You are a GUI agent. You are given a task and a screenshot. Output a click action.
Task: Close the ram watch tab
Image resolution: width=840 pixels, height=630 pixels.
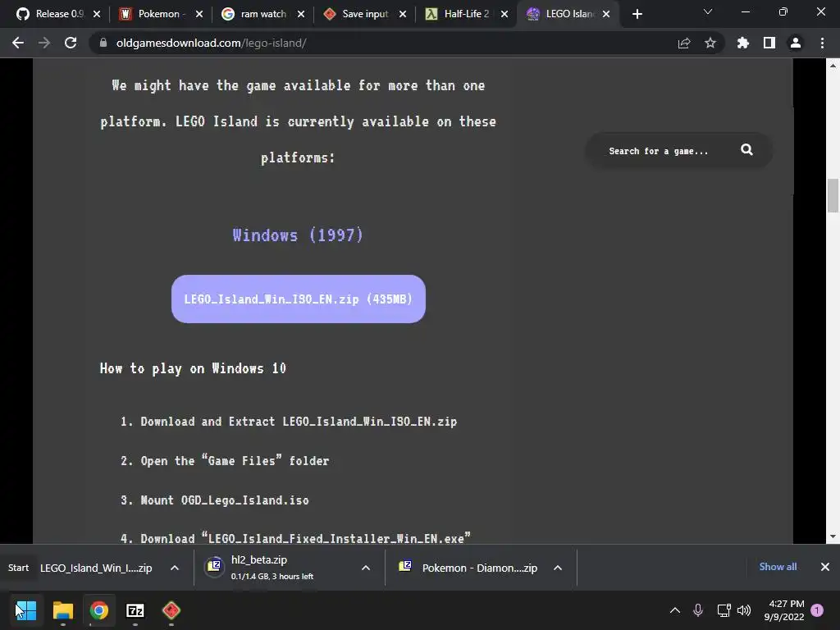click(x=301, y=14)
